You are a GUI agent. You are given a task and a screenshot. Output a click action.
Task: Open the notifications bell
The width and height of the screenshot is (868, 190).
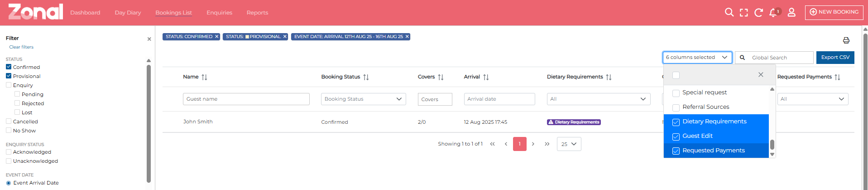(773, 13)
